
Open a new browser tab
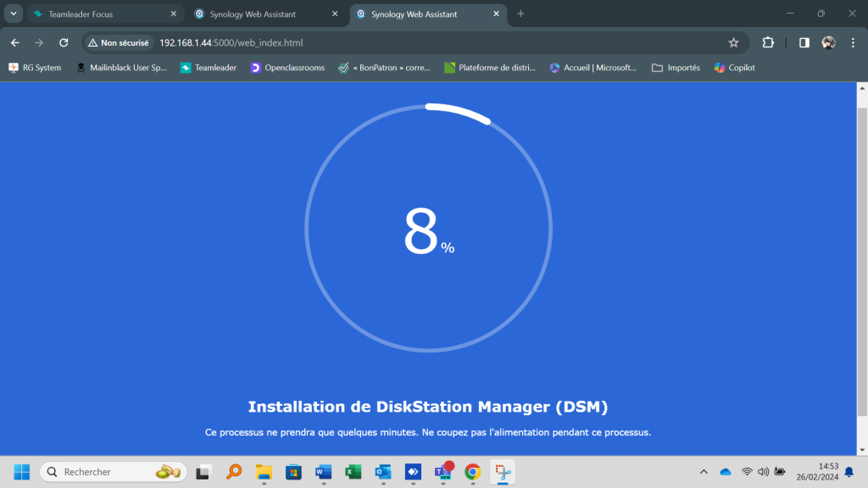520,14
